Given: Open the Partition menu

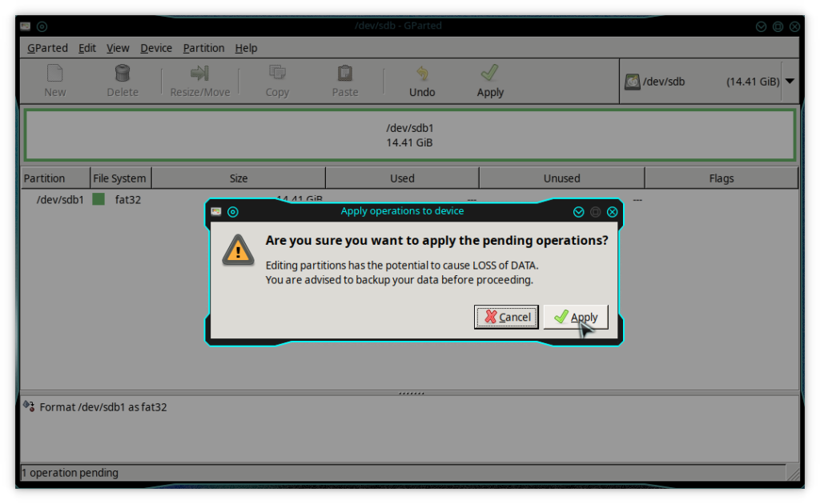Looking at the screenshot, I should [x=203, y=48].
